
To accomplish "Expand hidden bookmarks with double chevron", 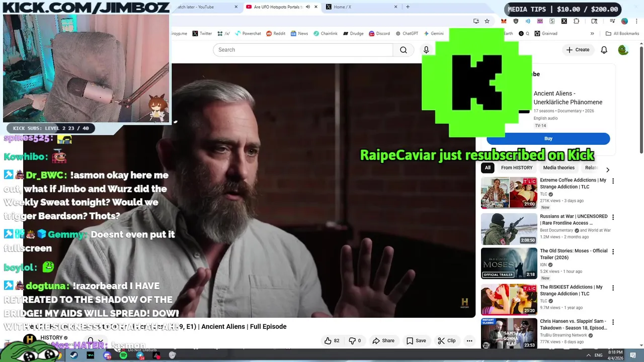I will click(592, 34).
